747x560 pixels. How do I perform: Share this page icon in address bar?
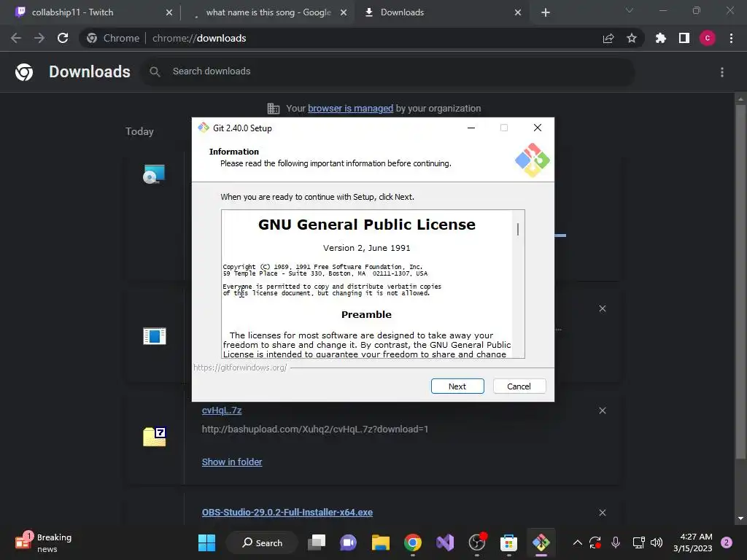(608, 38)
